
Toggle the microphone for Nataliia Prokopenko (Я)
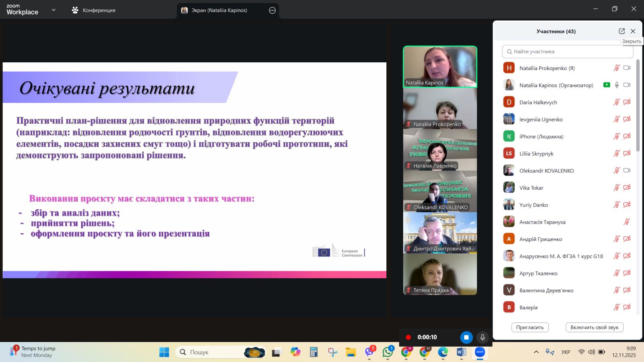pyautogui.click(x=616, y=68)
